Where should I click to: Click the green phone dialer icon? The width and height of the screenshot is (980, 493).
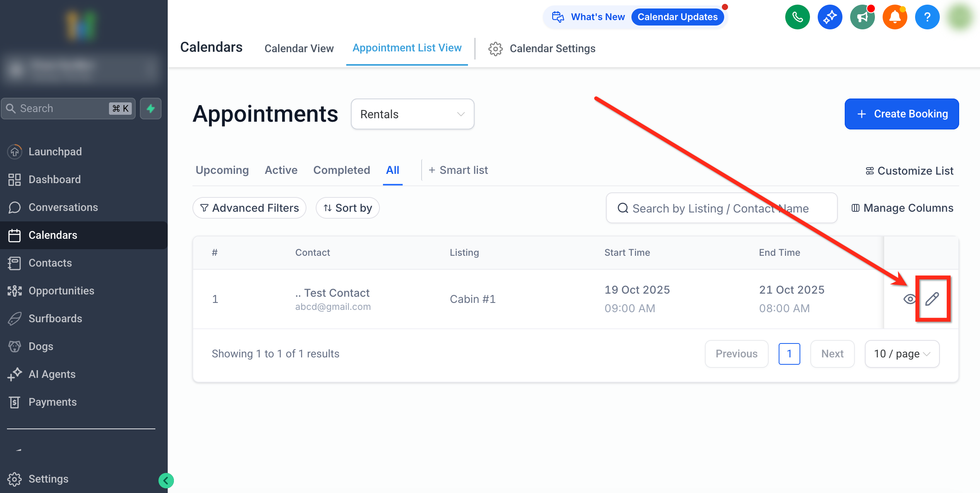click(x=797, y=17)
